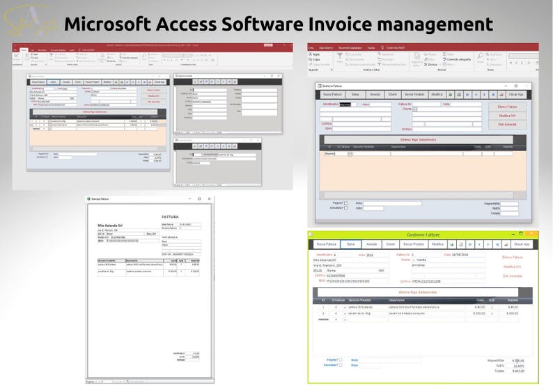Go to next record in green Gestione Fatture window
The height and width of the screenshot is (392, 553).
pos(488,244)
